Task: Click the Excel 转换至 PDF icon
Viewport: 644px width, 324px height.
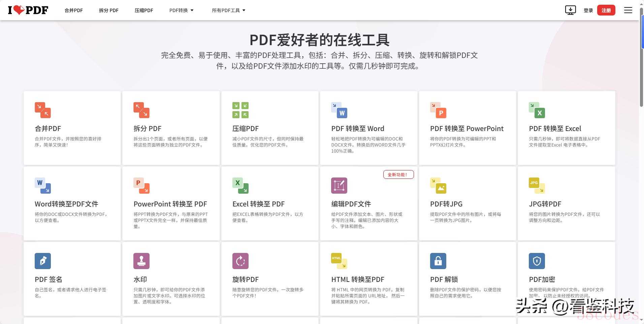Action: point(240,186)
